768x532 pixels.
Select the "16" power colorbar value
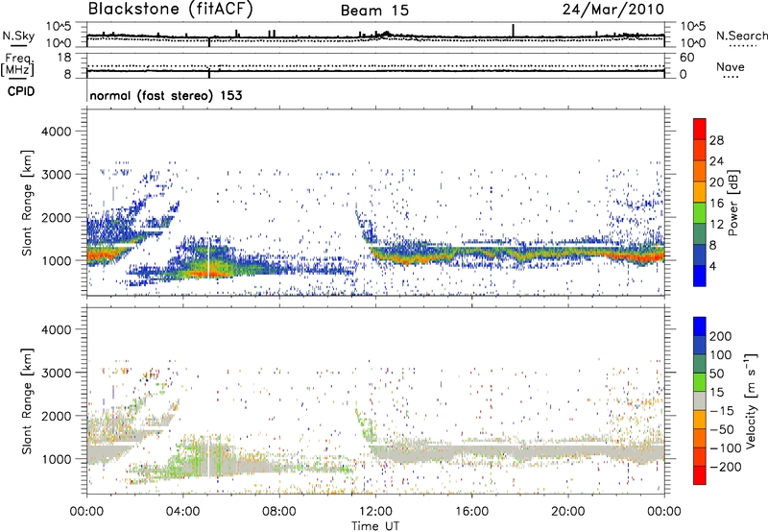[716, 204]
